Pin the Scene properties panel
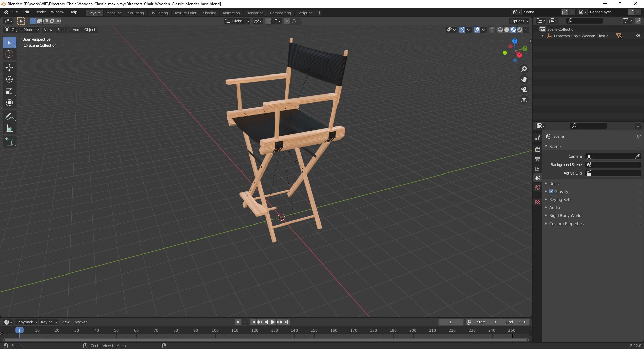 [x=638, y=136]
